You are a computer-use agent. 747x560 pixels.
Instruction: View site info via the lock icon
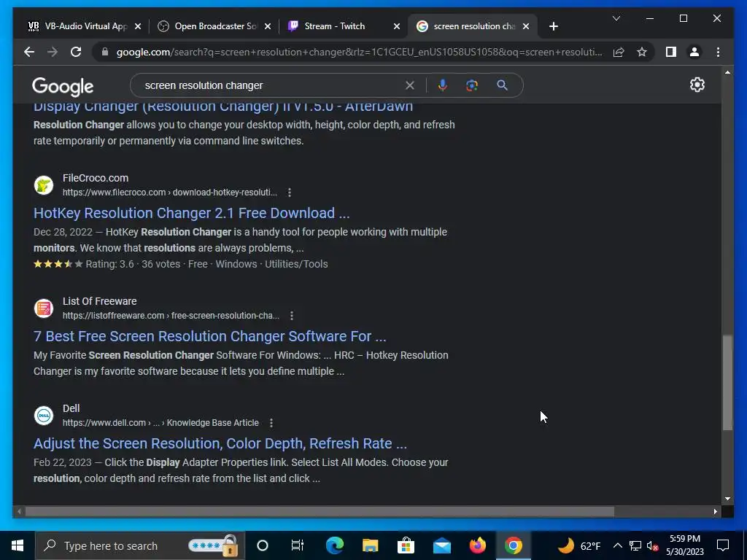pyautogui.click(x=105, y=52)
